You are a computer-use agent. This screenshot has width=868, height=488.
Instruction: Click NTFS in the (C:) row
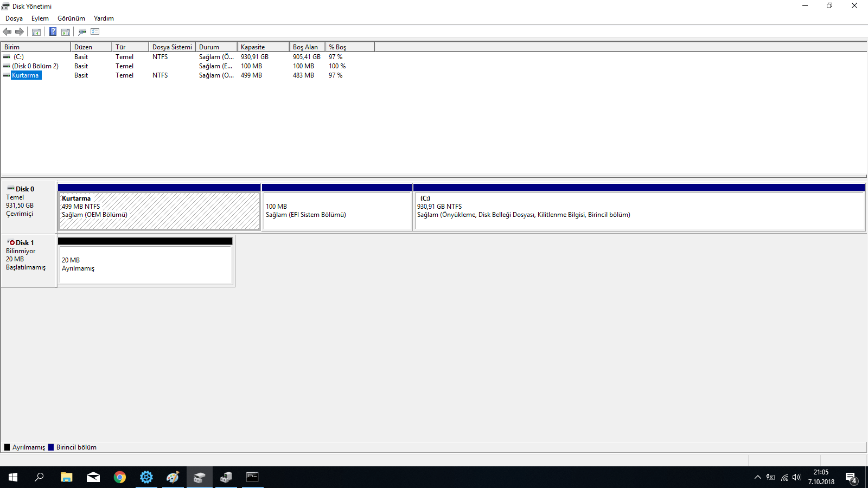click(160, 57)
